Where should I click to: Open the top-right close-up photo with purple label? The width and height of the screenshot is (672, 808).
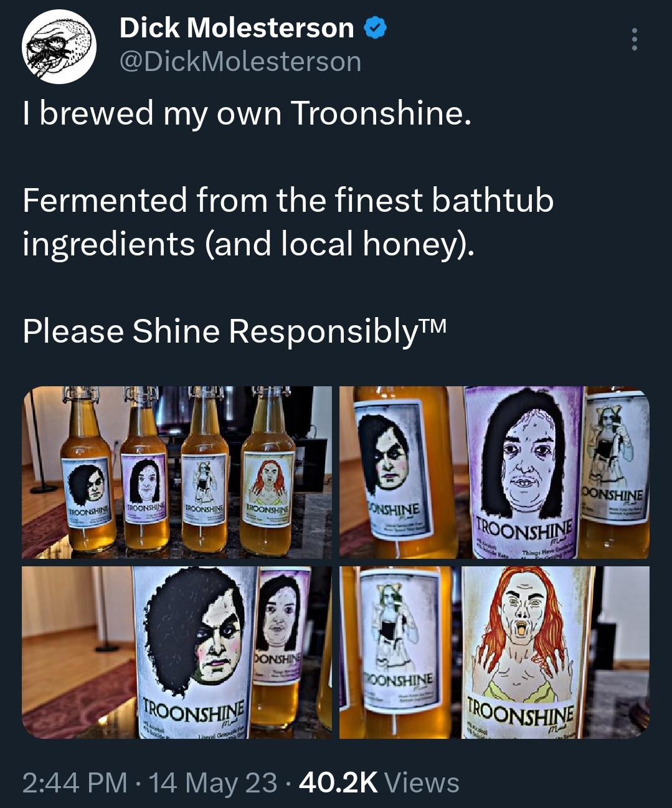coord(495,472)
